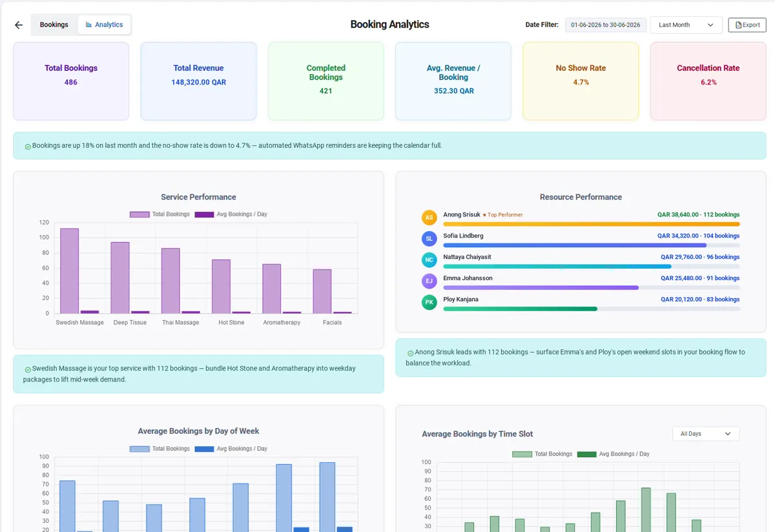Click the NC avatar for Nattaya Chaiyasit
The image size is (775, 532).
[x=429, y=260]
